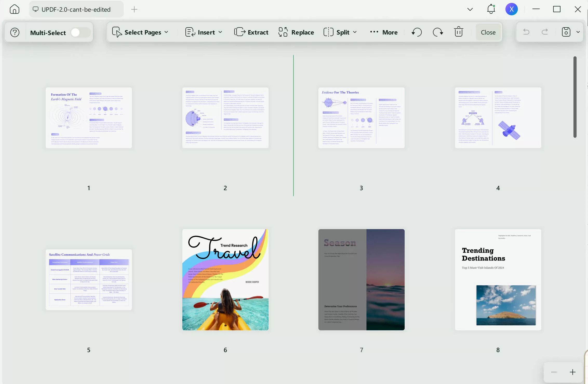Open a new tab with the plus button
The width and height of the screenshot is (588, 384).
coord(134,9)
